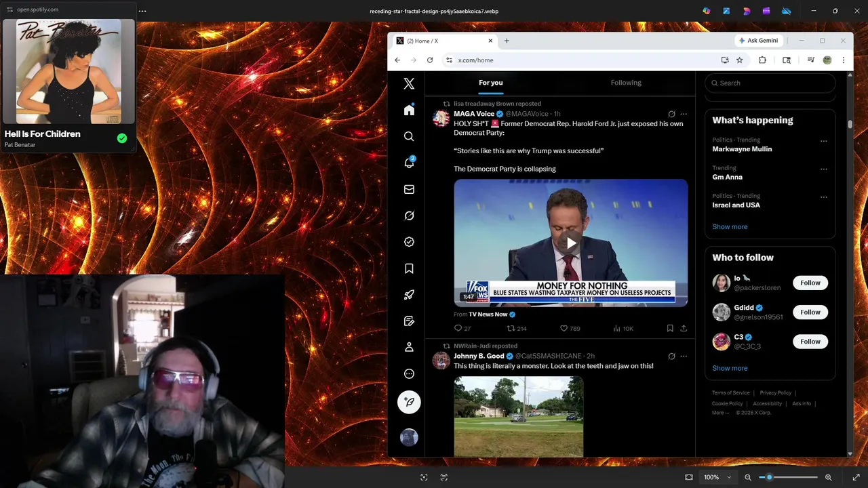
Task: Open the More circle-dots sidebar icon
Action: coord(409,373)
